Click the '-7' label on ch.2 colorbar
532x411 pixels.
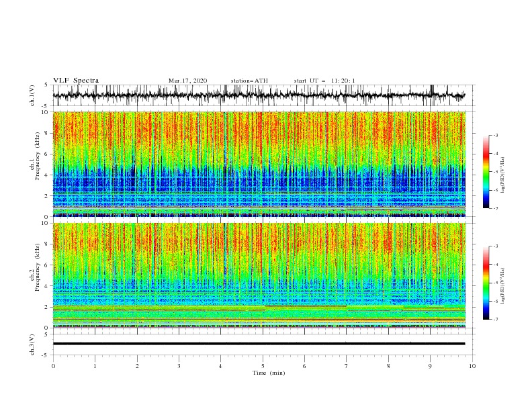[x=496, y=319]
